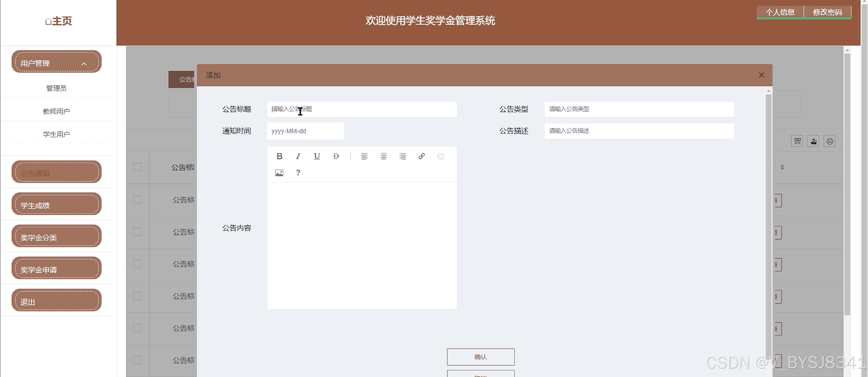Sort the column using sort arrows
Viewport: 868px width, 377px height.
[782, 167]
